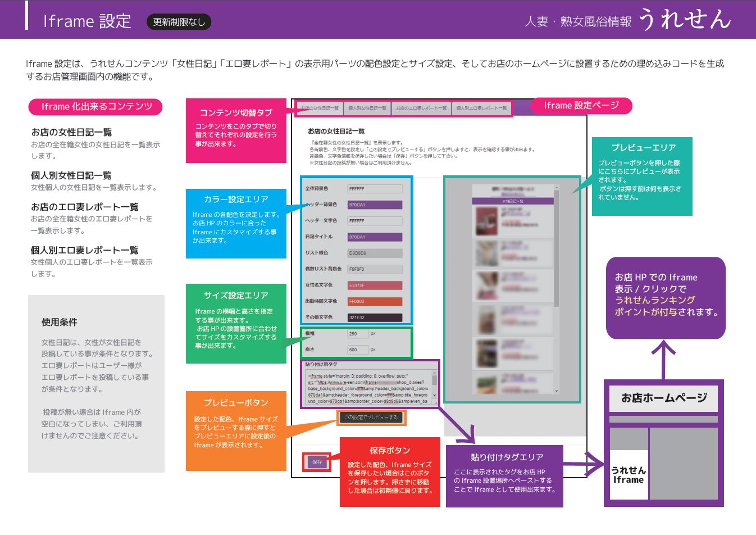This screenshot has height=535, width=756.
Task: Go to the 個人別エロ妻レポート一覧 tab
Action: [481, 108]
